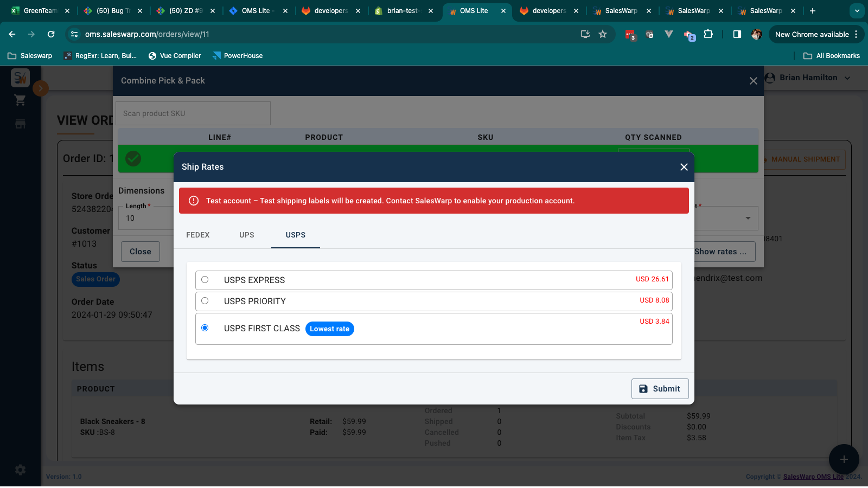Open the RegExr bookmark
Image resolution: width=868 pixels, height=488 pixels.
click(100, 56)
